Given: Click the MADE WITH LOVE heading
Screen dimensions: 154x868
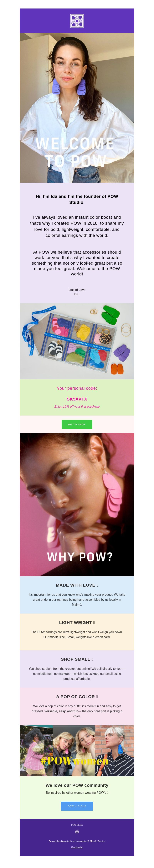Looking at the screenshot, I should pyautogui.click(x=77, y=585).
